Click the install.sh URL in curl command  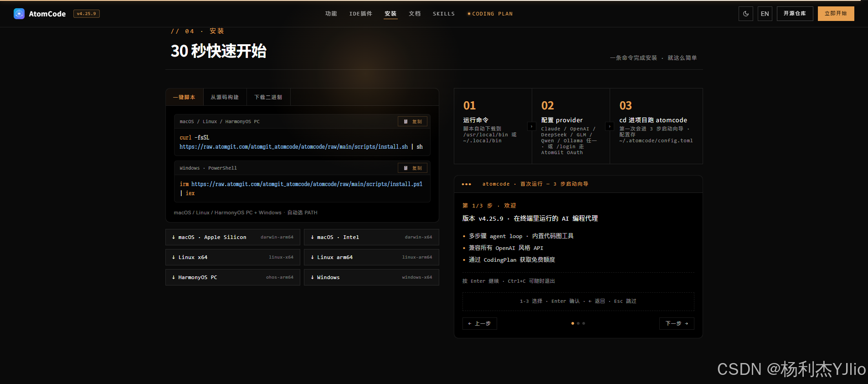click(293, 147)
